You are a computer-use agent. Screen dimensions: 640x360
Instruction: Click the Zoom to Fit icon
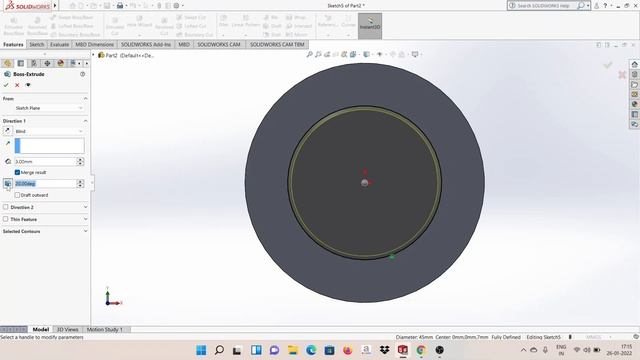310,54
